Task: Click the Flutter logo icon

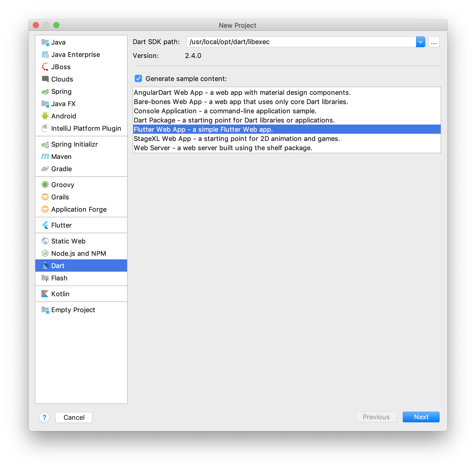Action: point(45,225)
